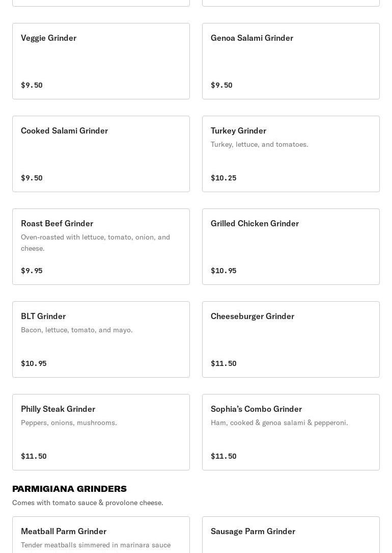Click the Parmigiana Grinders section heading
Screen dimensions: 392x553
click(x=69, y=489)
